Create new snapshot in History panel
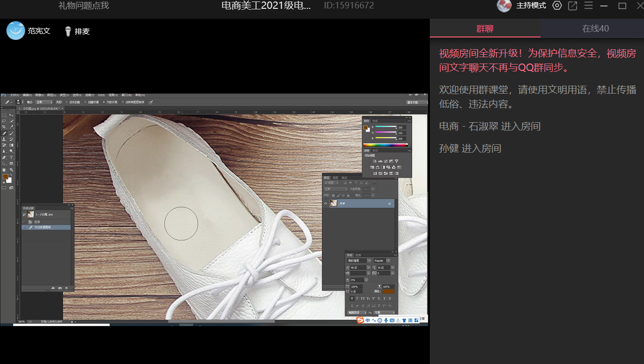Image resolution: width=644 pixels, height=364 pixels. click(x=60, y=288)
